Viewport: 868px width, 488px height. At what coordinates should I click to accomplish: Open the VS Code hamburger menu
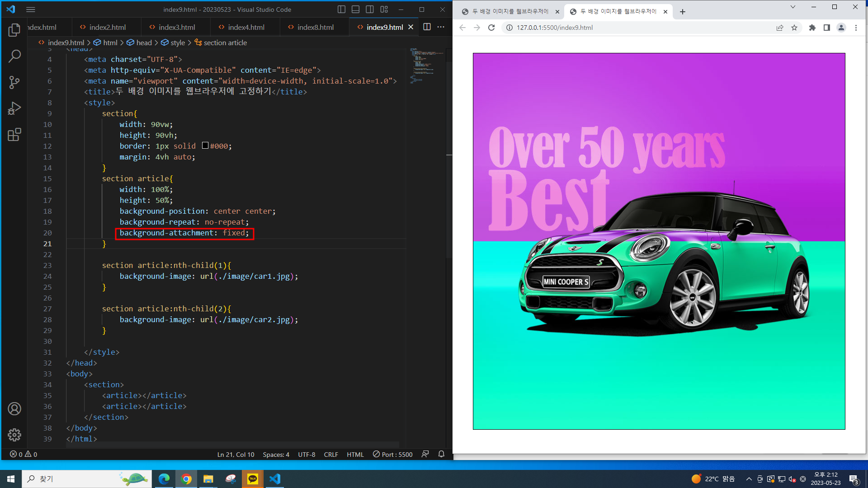point(31,9)
